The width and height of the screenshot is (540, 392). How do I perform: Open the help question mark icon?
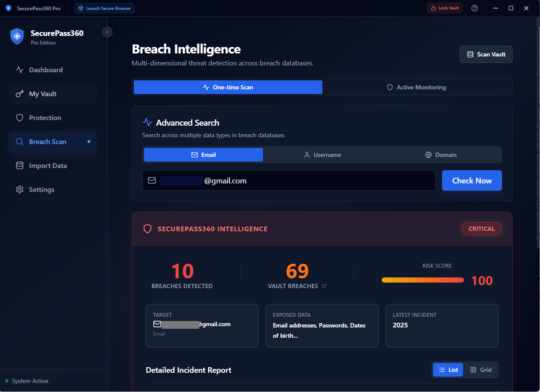tap(475, 8)
